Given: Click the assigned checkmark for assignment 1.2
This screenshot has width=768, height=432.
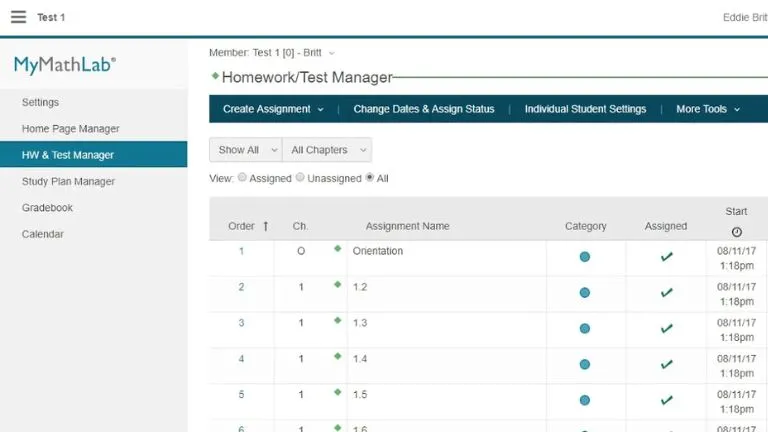Looking at the screenshot, I should point(666,293).
